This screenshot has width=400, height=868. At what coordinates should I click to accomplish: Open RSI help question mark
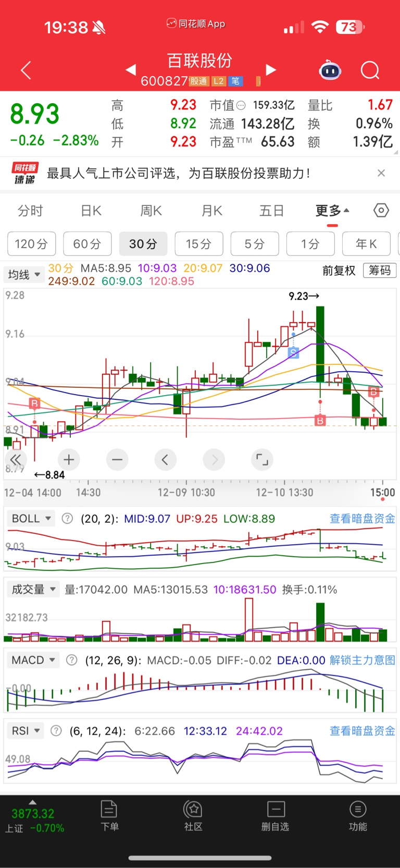coord(56,731)
